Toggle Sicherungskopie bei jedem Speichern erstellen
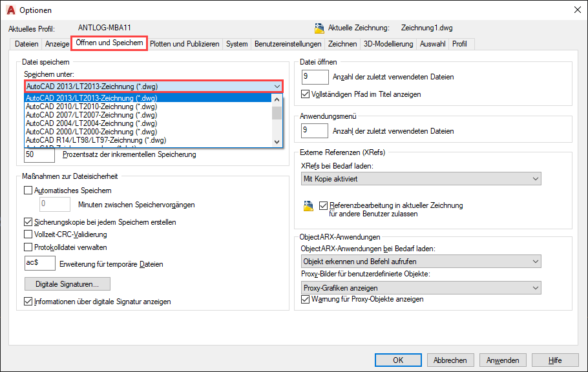Viewport: 588px width, 372px height. 28,222
